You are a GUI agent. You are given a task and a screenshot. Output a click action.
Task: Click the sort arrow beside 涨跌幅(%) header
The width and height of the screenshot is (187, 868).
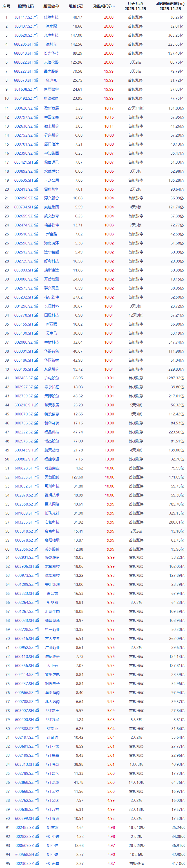tap(114, 6)
